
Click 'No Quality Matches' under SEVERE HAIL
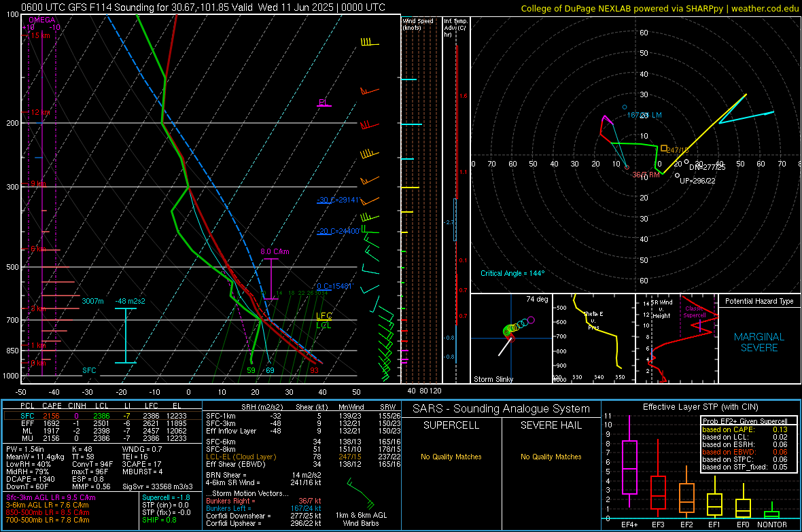coord(551,457)
